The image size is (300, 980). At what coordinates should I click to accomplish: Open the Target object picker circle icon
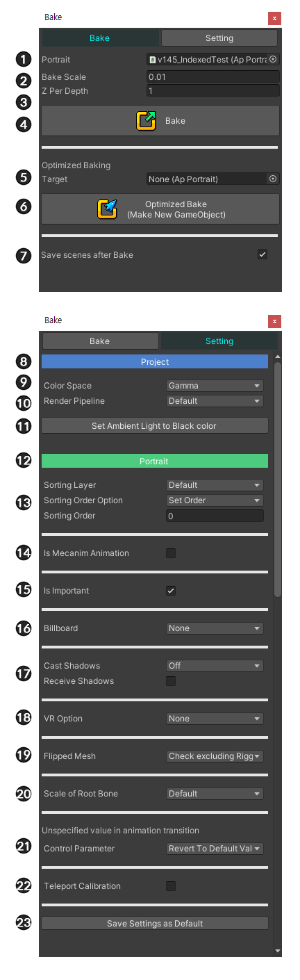pos(273,179)
